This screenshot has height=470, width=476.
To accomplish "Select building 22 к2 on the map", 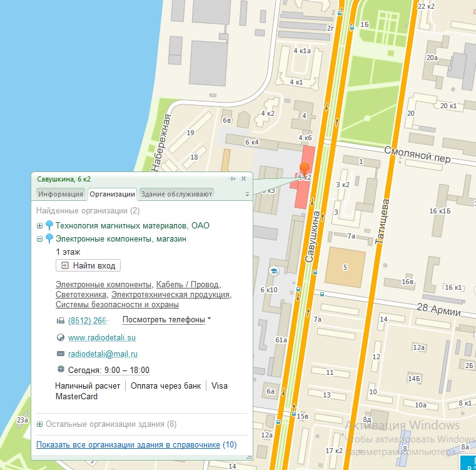I will tap(426, 6).
